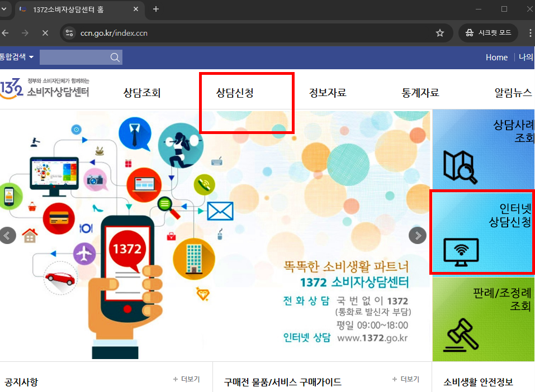Open Chrome three-dot menu
Viewport: 535px width, 392px height.
(530, 33)
